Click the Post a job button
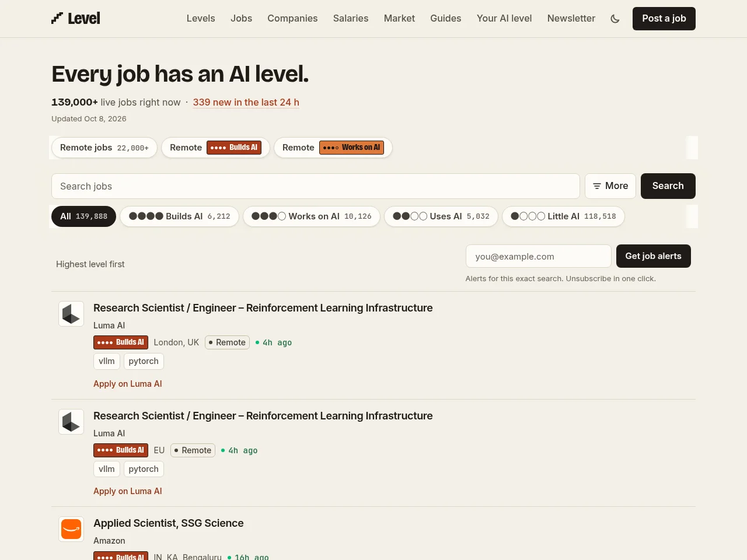Screen dimensions: 747x560 [664, 19]
